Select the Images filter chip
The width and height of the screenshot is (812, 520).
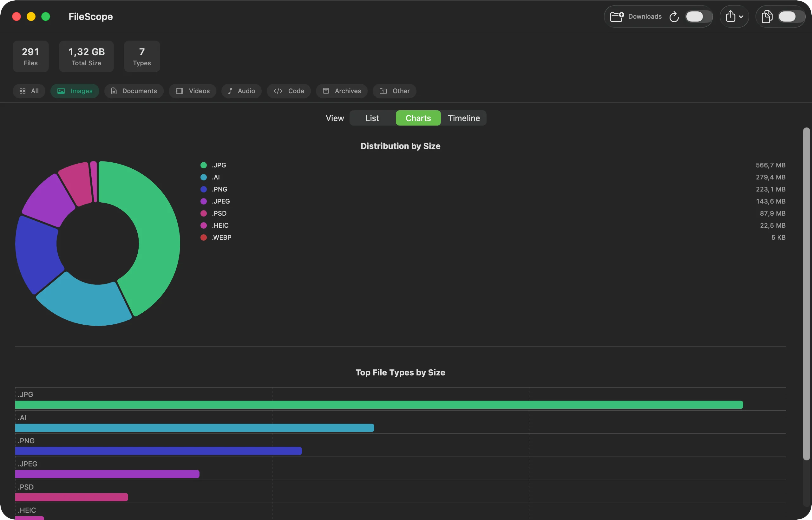(x=75, y=91)
